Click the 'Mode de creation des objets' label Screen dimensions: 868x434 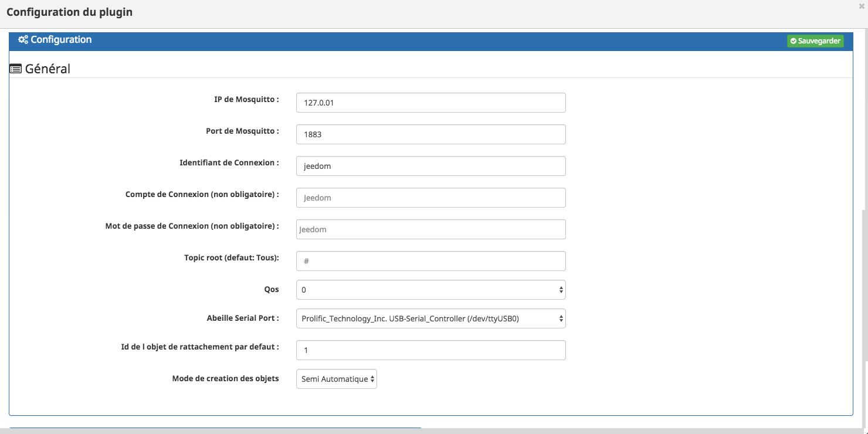pyautogui.click(x=226, y=378)
